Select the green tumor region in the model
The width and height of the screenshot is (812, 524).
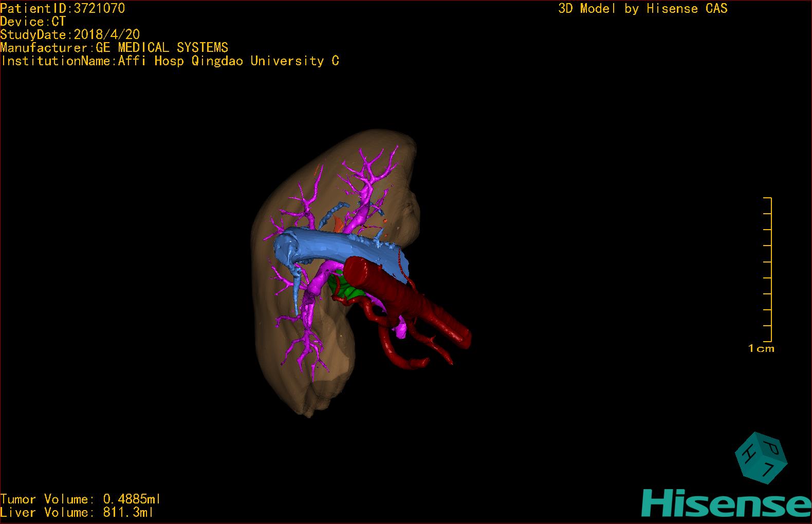(x=349, y=289)
